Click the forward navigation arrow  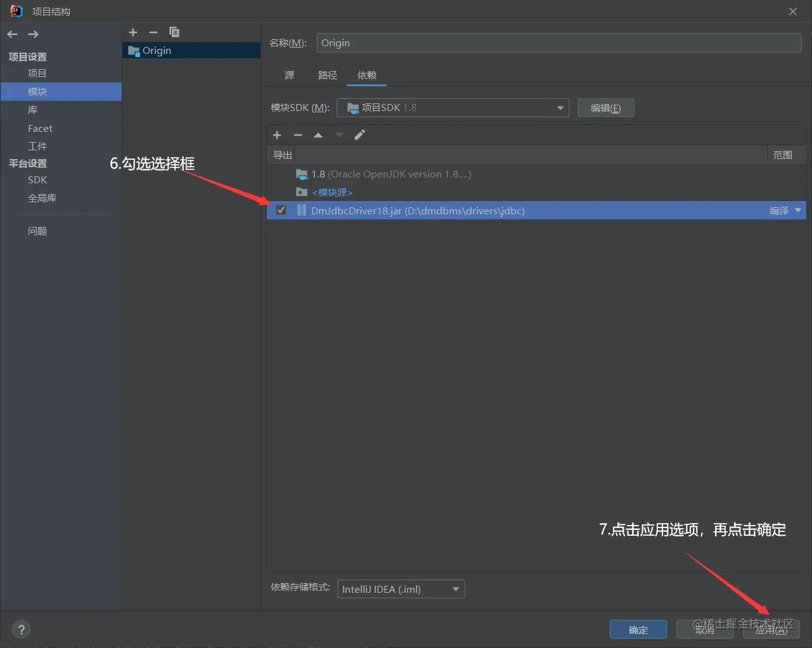coord(34,34)
